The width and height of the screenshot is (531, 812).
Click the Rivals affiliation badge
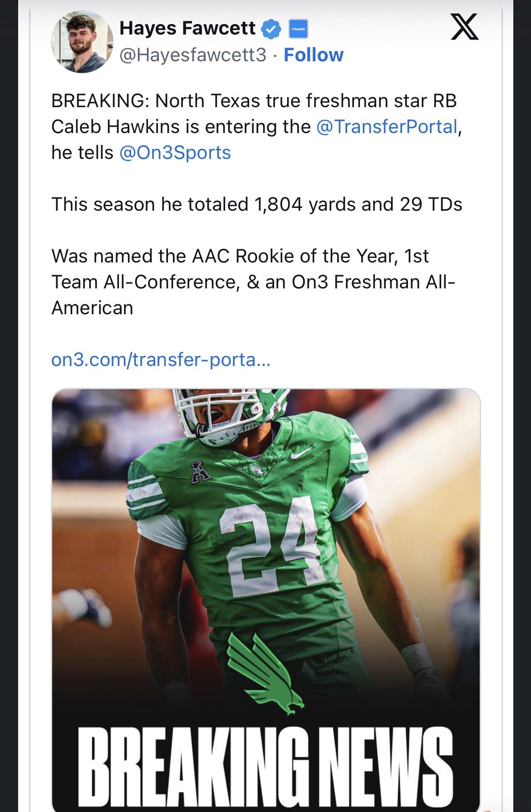tap(298, 29)
